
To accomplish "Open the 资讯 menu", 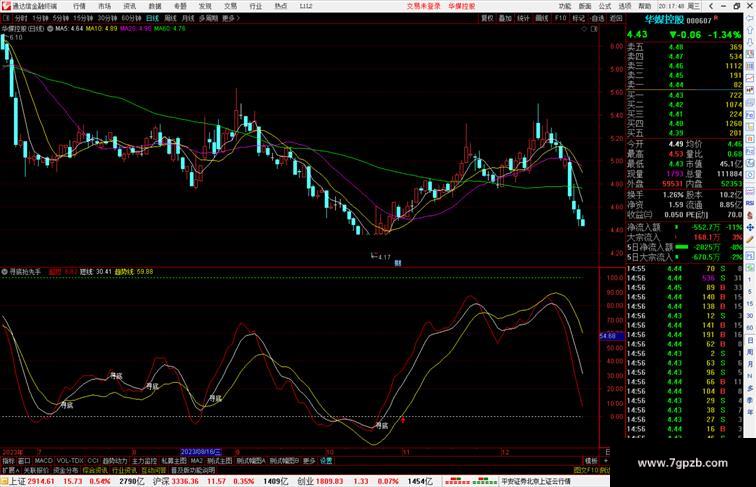I will pos(129,6).
